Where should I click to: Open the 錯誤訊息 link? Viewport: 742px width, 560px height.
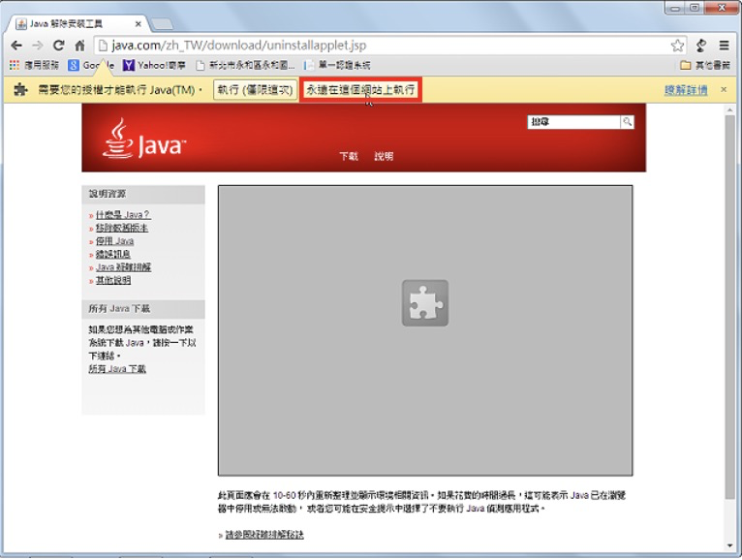(113, 254)
